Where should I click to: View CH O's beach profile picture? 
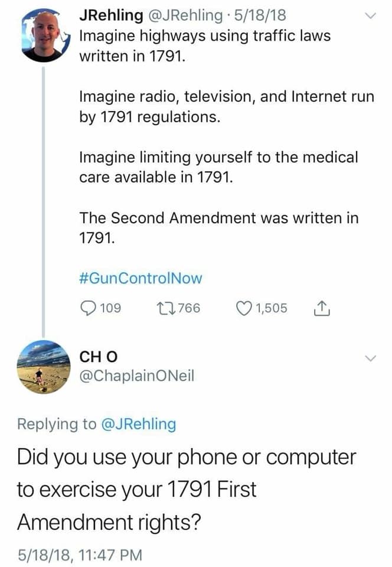click(44, 366)
